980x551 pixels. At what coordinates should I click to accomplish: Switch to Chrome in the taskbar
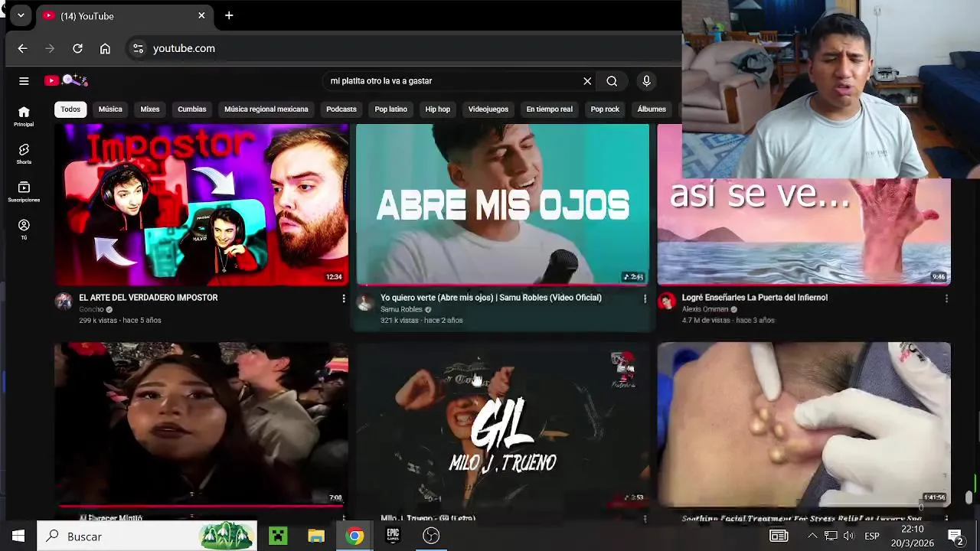coord(354,536)
